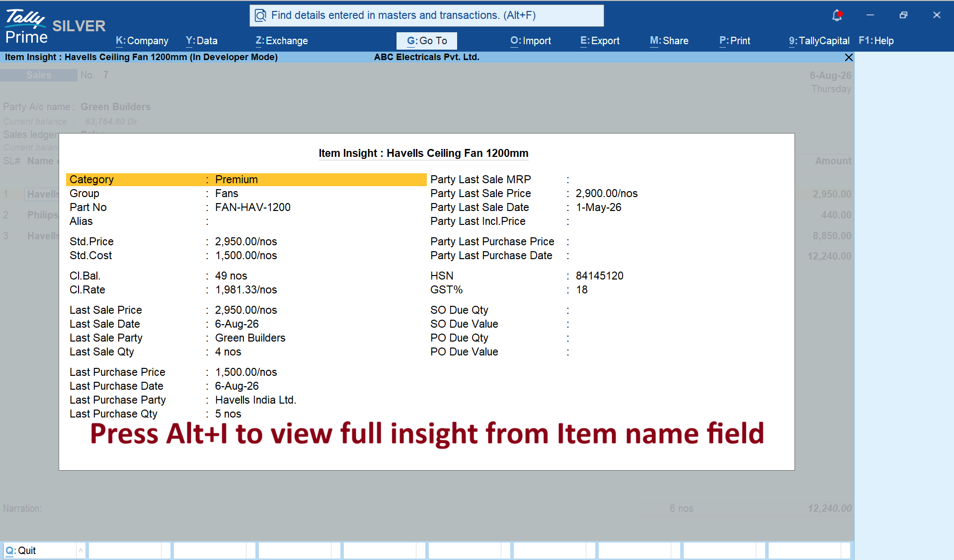Select the highlighted Category row
The width and height of the screenshot is (954, 560).
coord(246,180)
